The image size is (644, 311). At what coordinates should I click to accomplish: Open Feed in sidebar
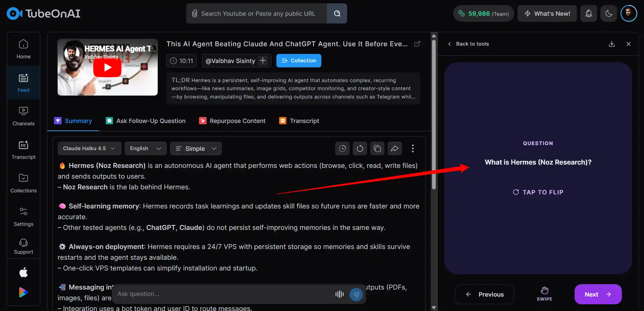tap(23, 82)
